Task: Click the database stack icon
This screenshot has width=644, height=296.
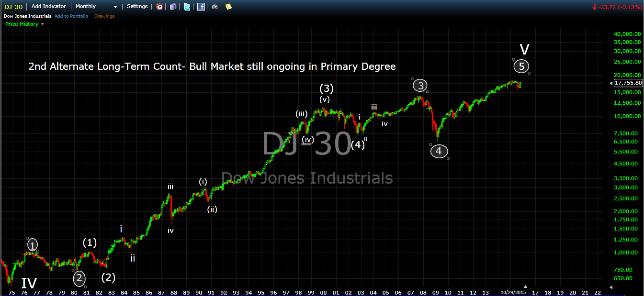Action: [x=173, y=7]
